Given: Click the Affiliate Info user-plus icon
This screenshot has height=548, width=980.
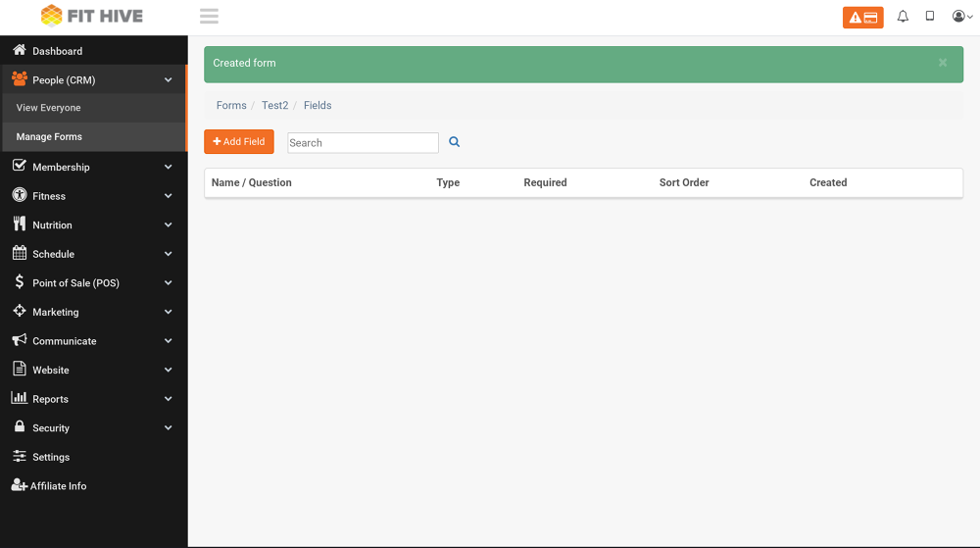Looking at the screenshot, I should 20,485.
